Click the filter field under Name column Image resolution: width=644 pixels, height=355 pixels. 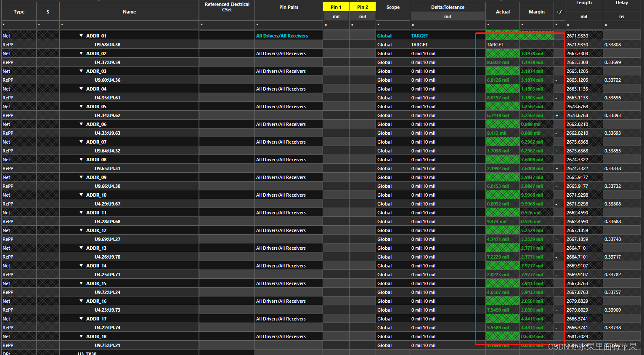pos(129,25)
